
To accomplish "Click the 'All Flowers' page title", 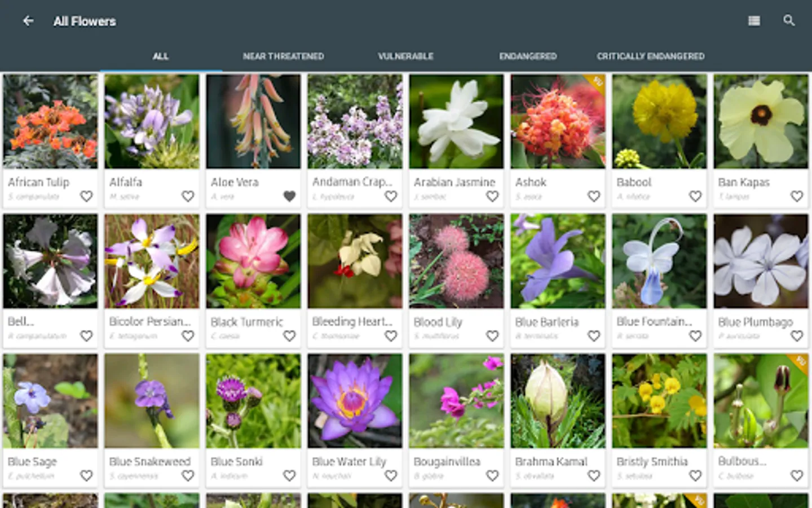I will pyautogui.click(x=85, y=21).
